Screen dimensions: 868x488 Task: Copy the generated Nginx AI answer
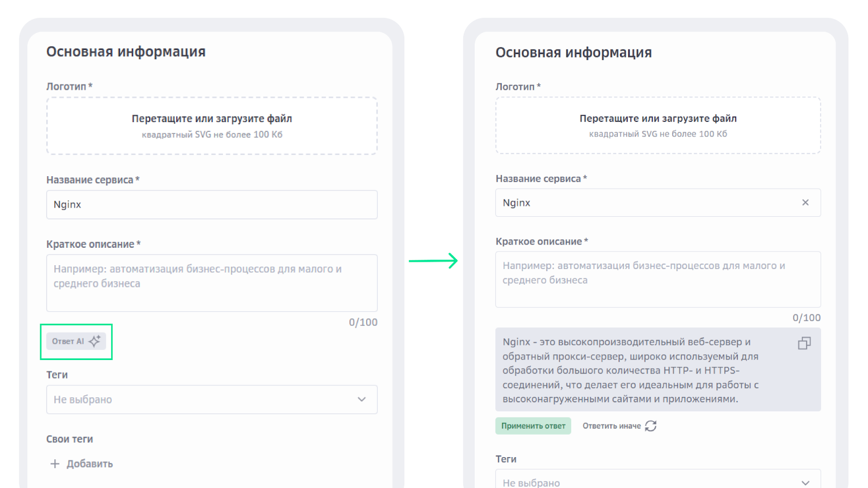[x=804, y=343]
